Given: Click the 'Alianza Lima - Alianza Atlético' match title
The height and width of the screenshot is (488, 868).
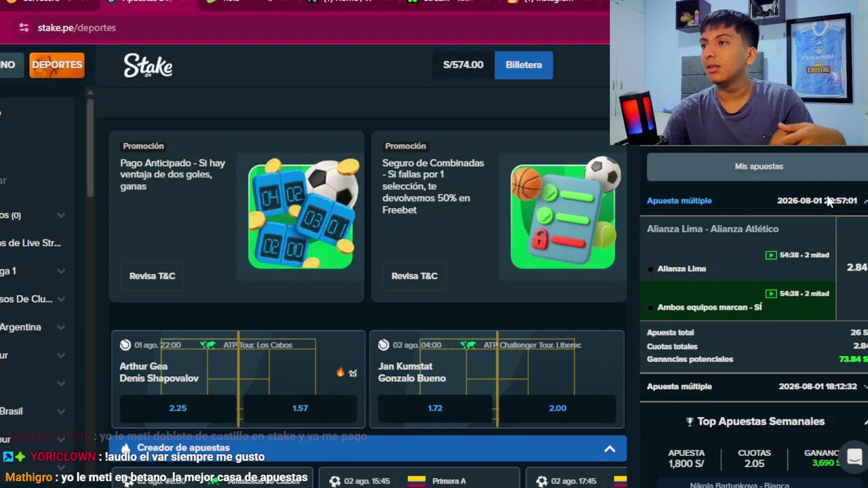Looking at the screenshot, I should (x=713, y=229).
